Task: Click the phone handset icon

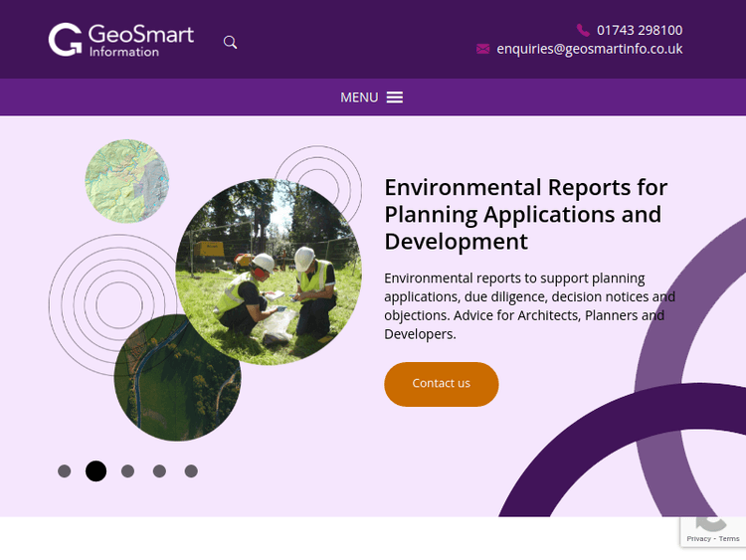Action: [583, 30]
